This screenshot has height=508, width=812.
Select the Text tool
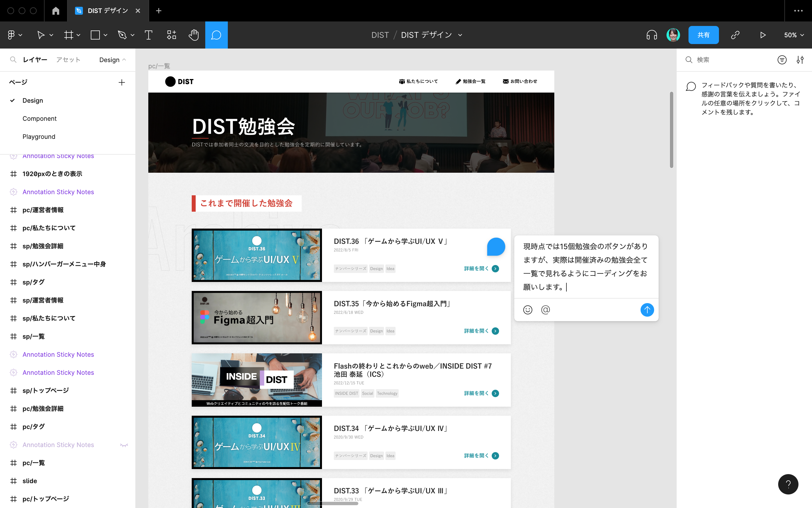click(148, 35)
